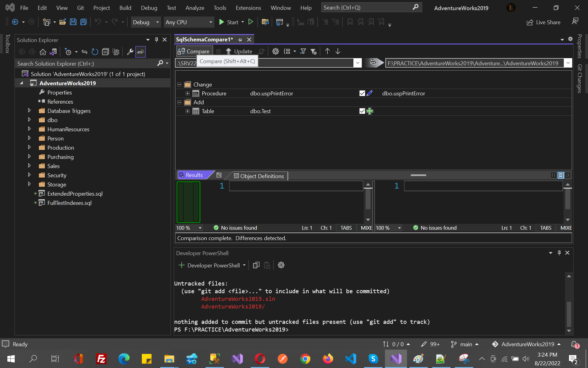The image size is (588, 368).
Task: Open schema compare options gear
Action: 275,51
